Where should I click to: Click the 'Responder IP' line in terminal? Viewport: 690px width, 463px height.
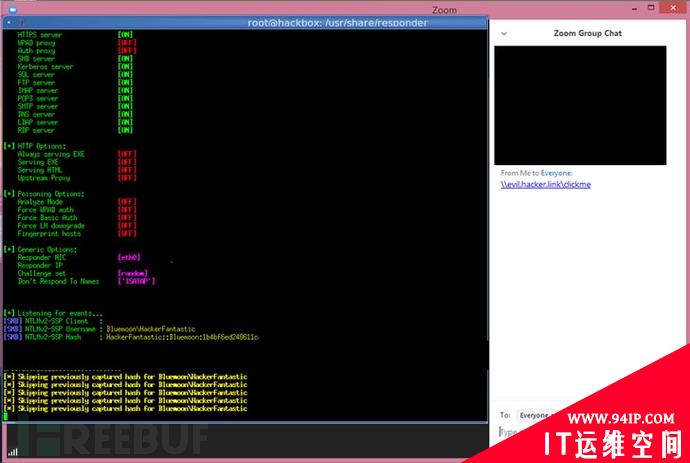click(x=40, y=265)
